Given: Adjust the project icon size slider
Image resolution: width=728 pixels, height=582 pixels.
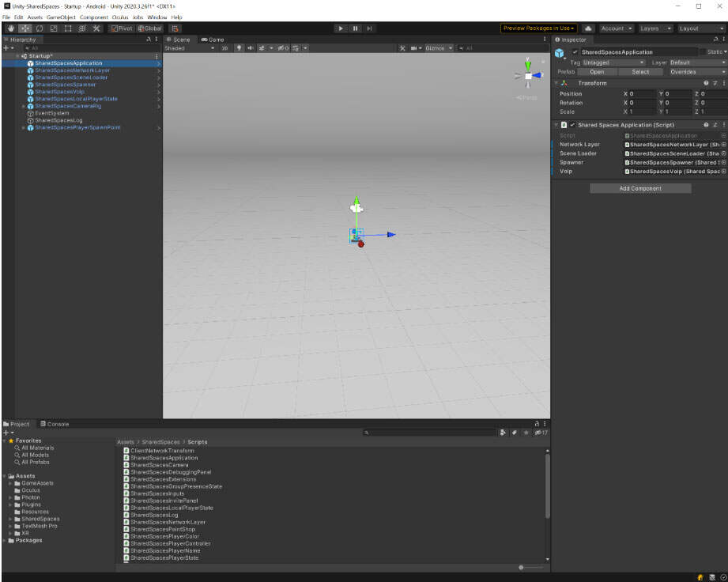Looking at the screenshot, I should pyautogui.click(x=522, y=567).
